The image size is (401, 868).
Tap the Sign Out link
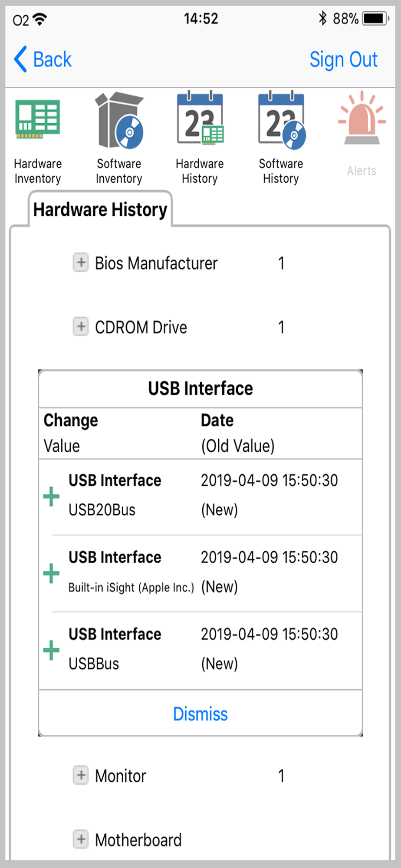[343, 59]
